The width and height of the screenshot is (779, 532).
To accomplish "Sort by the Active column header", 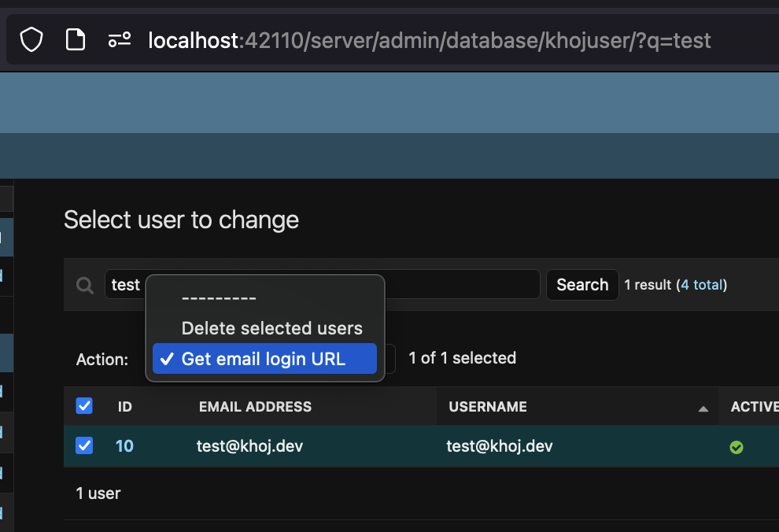I will (x=754, y=407).
